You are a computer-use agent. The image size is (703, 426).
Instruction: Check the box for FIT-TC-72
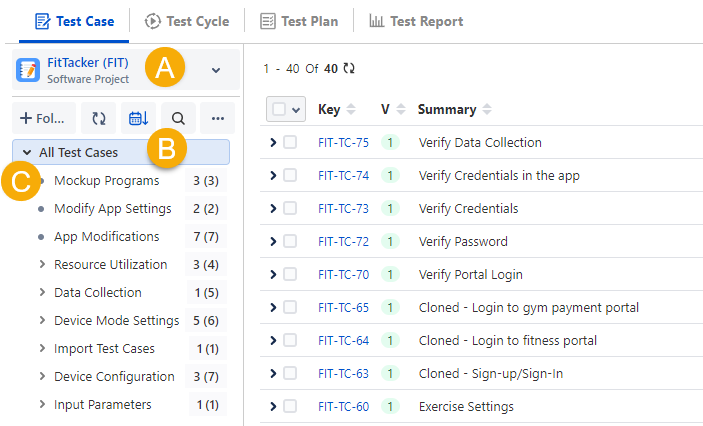(290, 241)
